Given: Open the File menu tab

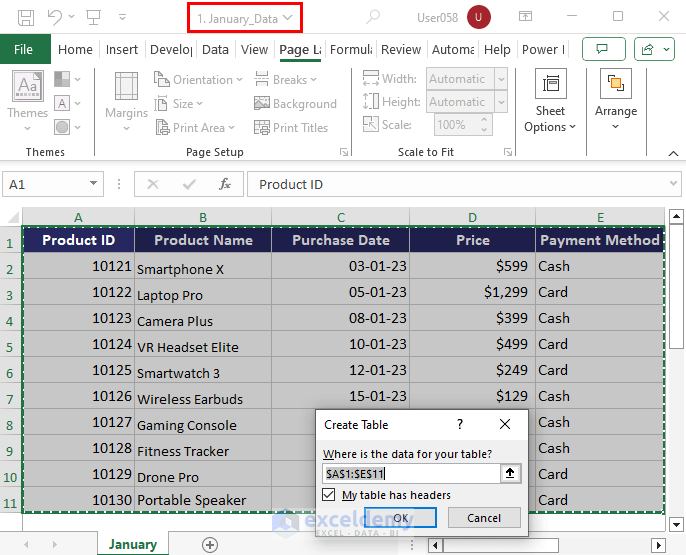Looking at the screenshot, I should pyautogui.click(x=24, y=50).
